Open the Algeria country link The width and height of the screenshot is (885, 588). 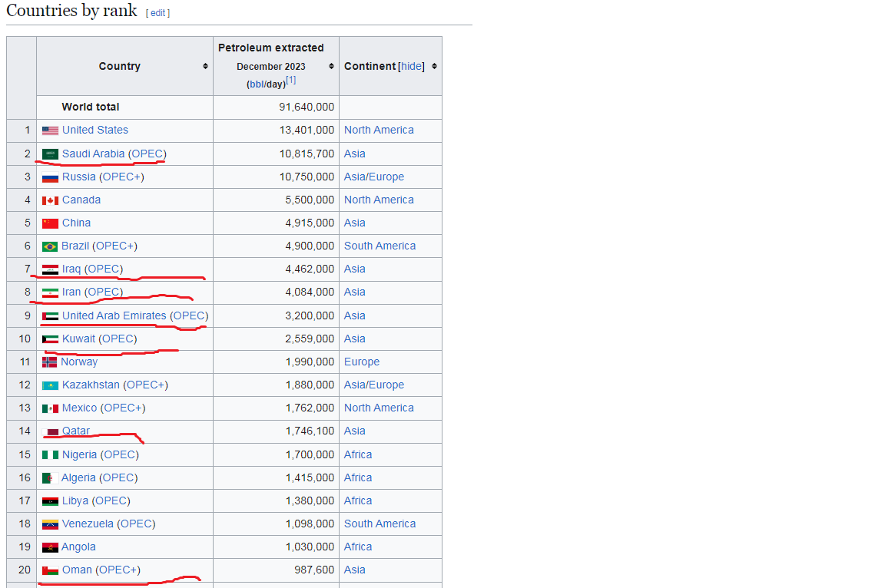click(78, 478)
